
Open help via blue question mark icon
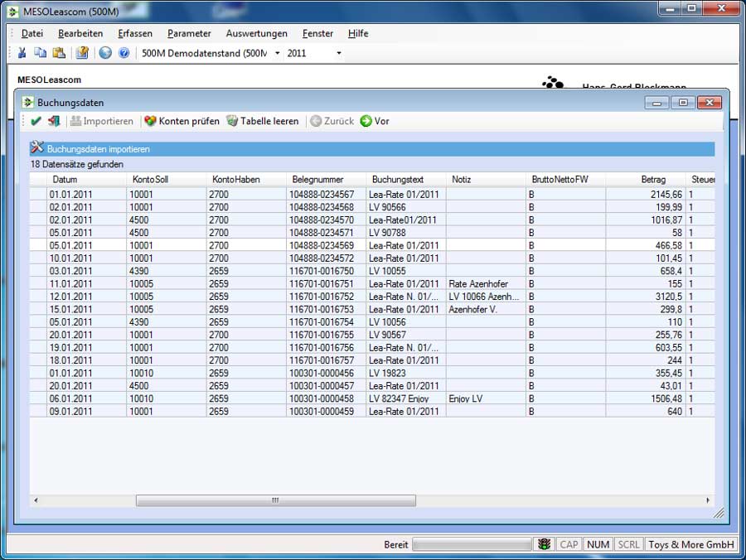pyautogui.click(x=124, y=53)
